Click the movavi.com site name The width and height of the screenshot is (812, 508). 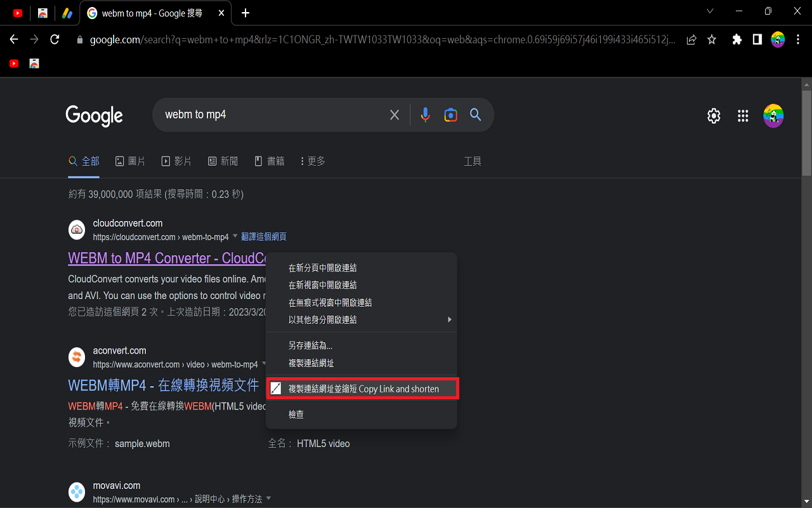(x=117, y=486)
